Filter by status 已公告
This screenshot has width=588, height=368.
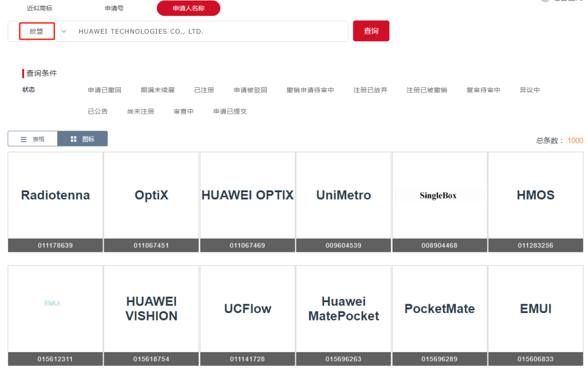pos(98,112)
